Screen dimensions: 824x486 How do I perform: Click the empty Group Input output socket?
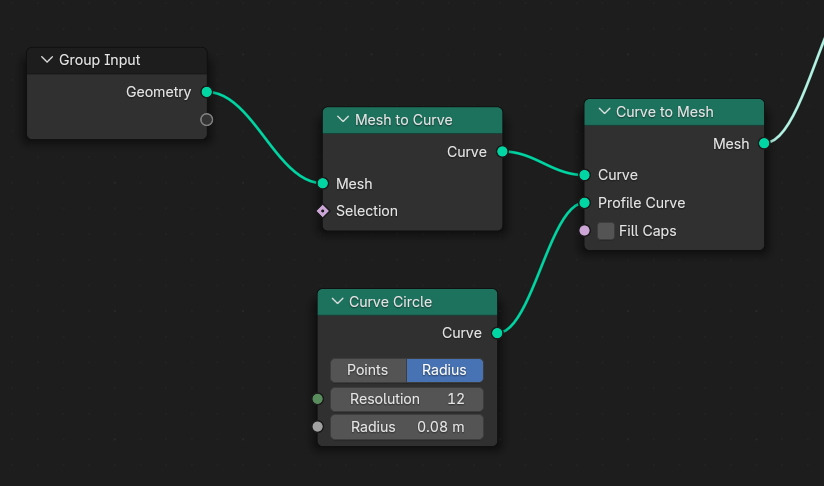[207, 120]
